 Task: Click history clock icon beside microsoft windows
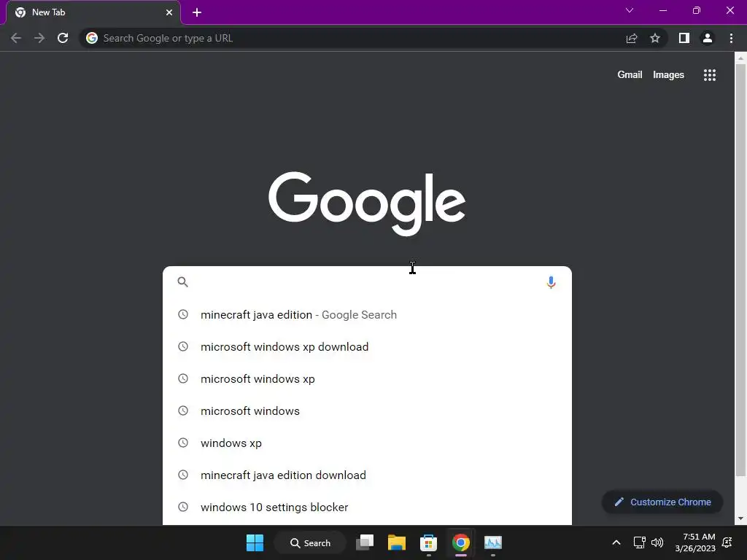pyautogui.click(x=183, y=411)
